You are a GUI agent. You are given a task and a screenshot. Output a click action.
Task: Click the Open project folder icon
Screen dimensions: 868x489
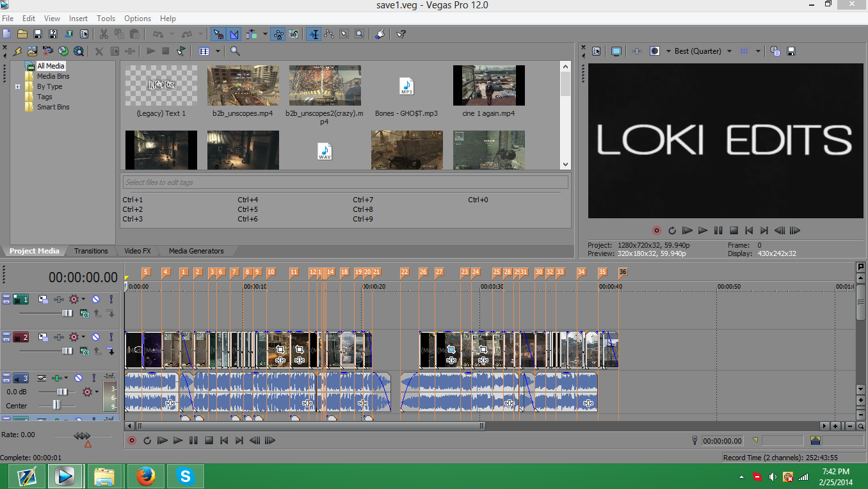[x=22, y=34]
